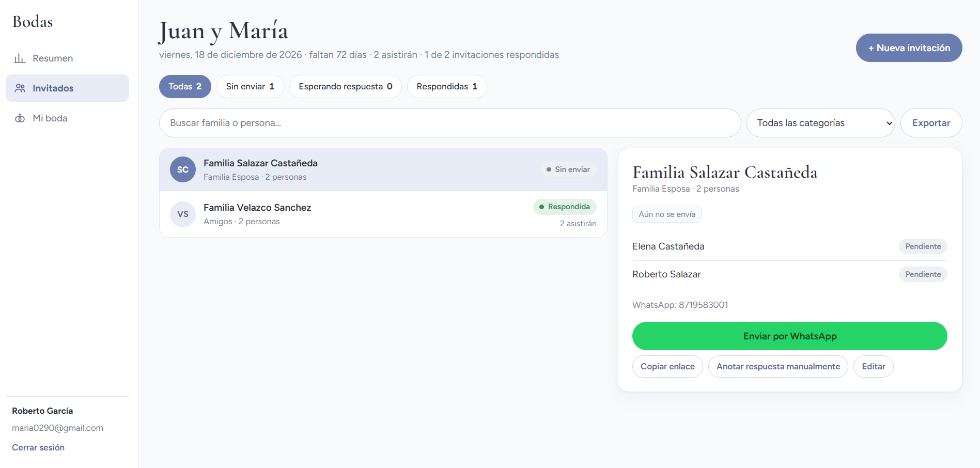The width and height of the screenshot is (980, 468).
Task: Select the Familia Salazar Castañeda list row
Action: click(383, 169)
